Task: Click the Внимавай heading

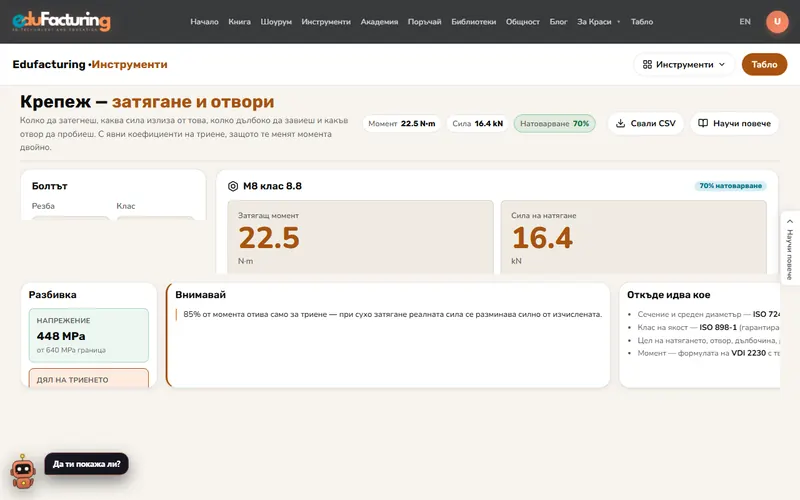Action: pyautogui.click(x=201, y=295)
